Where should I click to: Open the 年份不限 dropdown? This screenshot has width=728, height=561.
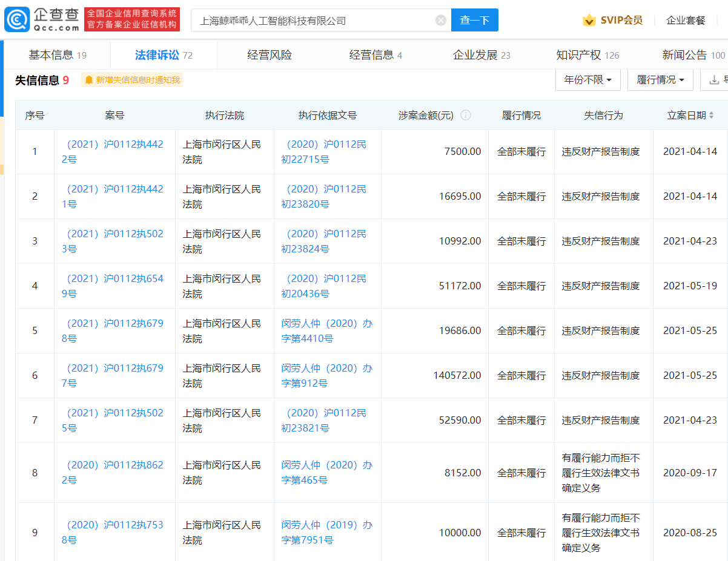pos(587,80)
